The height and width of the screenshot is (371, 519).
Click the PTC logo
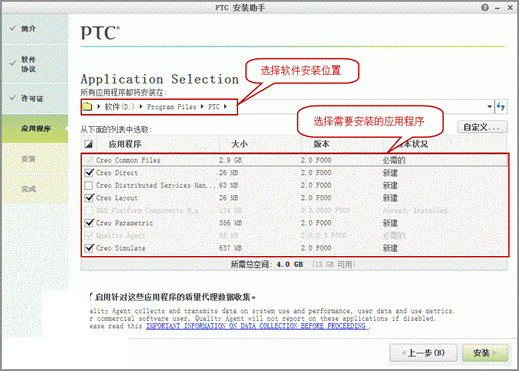[x=100, y=33]
